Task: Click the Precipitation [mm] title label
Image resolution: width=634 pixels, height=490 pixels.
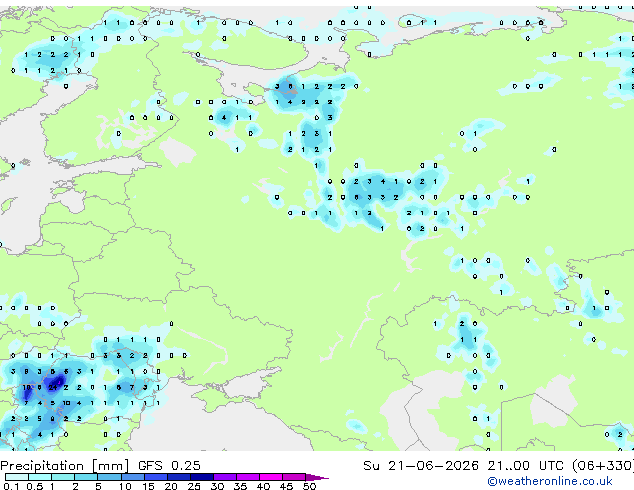Action: 65,466
